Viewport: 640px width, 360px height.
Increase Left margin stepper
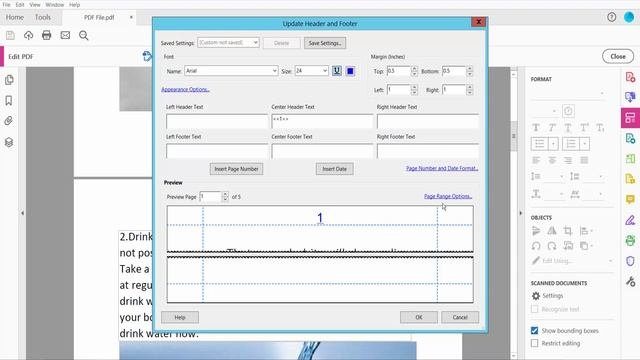415,87
